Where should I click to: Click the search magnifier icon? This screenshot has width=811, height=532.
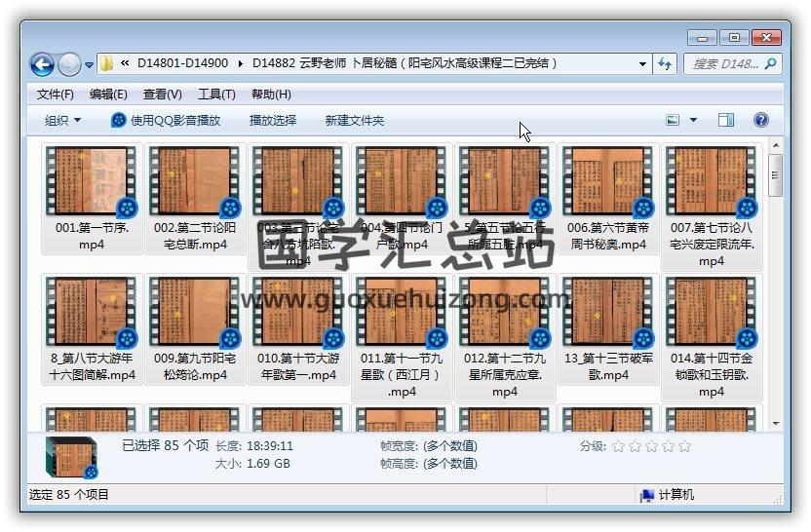pos(769,63)
